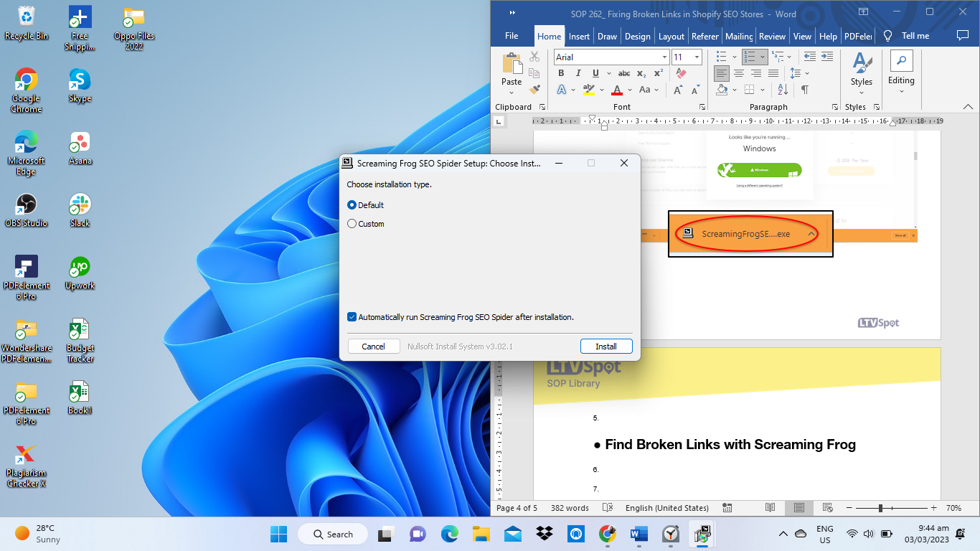This screenshot has width=980, height=551.
Task: Click the Paste clipboard icon
Action: coord(512,64)
